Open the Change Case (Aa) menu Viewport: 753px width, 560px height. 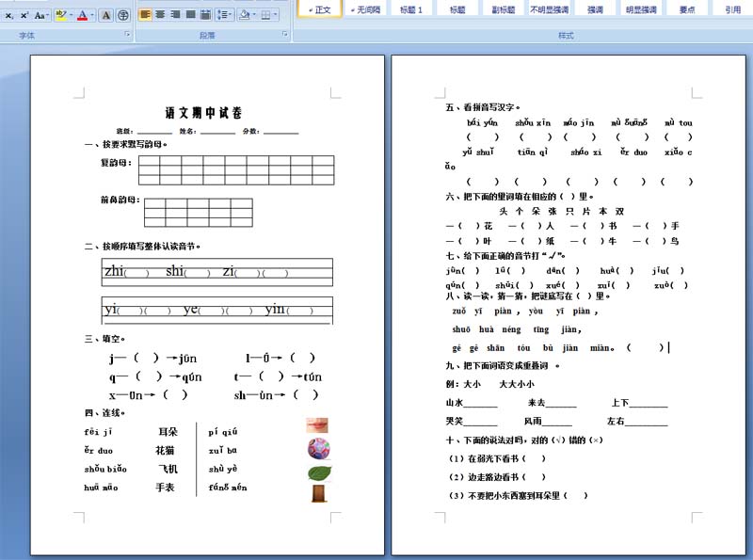coord(40,15)
